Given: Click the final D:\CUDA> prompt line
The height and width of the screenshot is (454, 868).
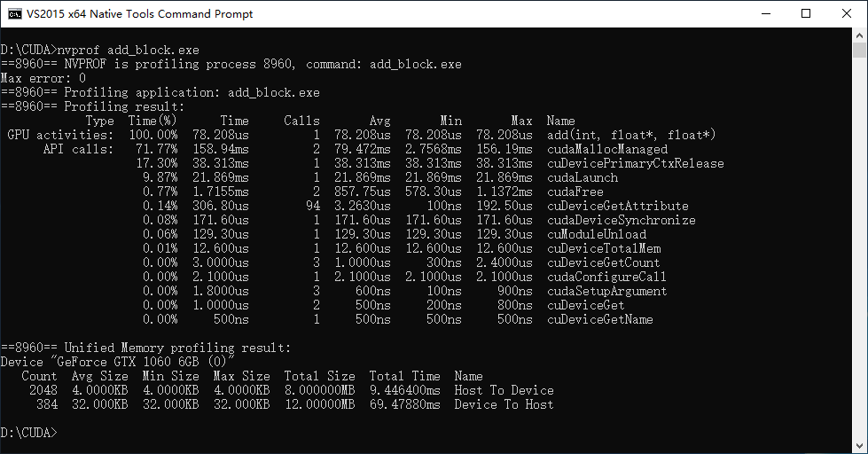Looking at the screenshot, I should [28, 433].
